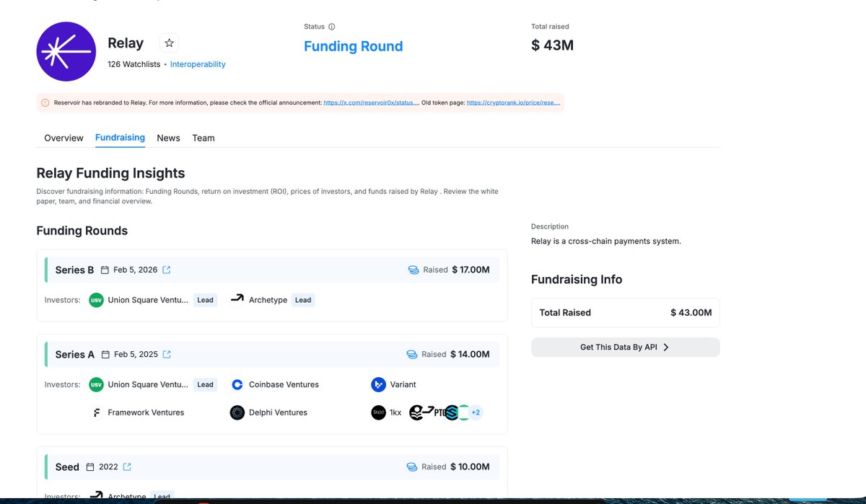Click the Seed round calendar icon
The width and height of the screenshot is (866, 504).
point(90,467)
